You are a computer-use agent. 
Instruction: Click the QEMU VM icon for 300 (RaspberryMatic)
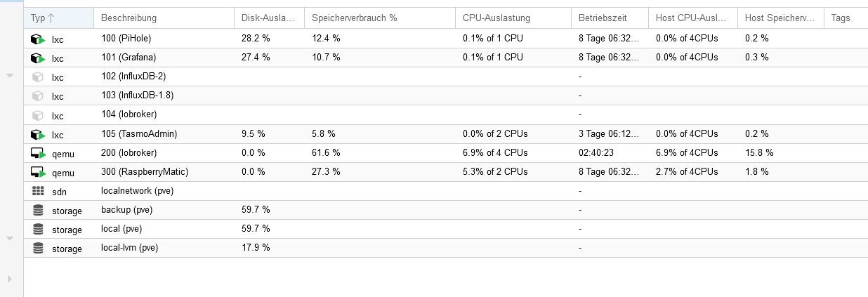point(37,172)
